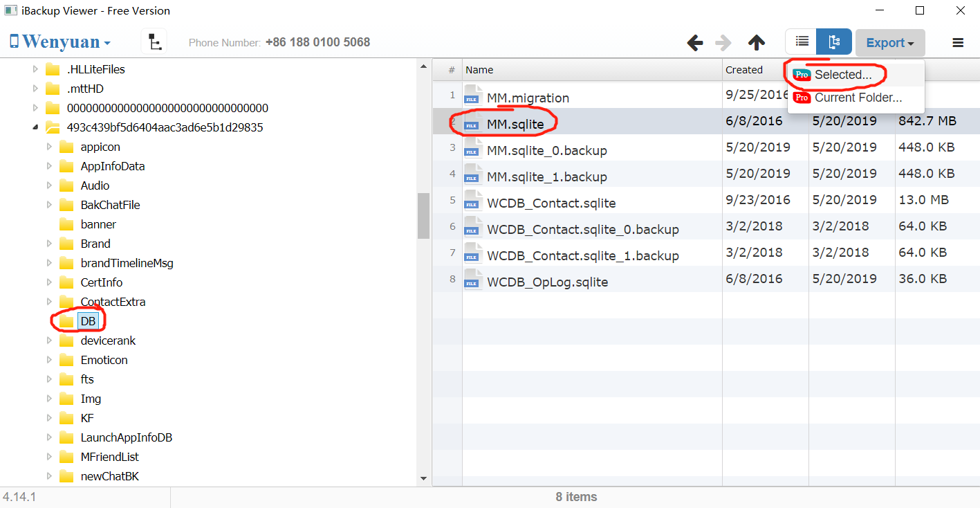Expand the .mttHD folder
This screenshot has height=508, width=980.
point(36,89)
